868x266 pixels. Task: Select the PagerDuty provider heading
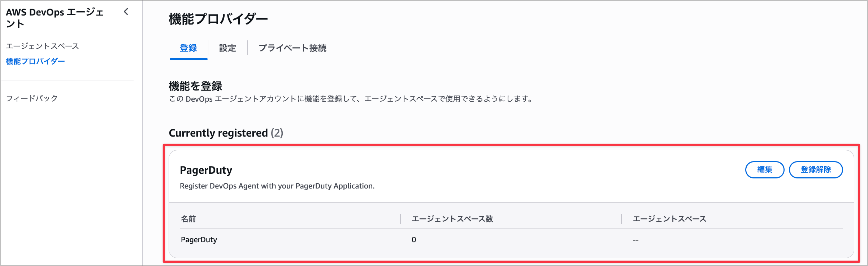coord(206,170)
